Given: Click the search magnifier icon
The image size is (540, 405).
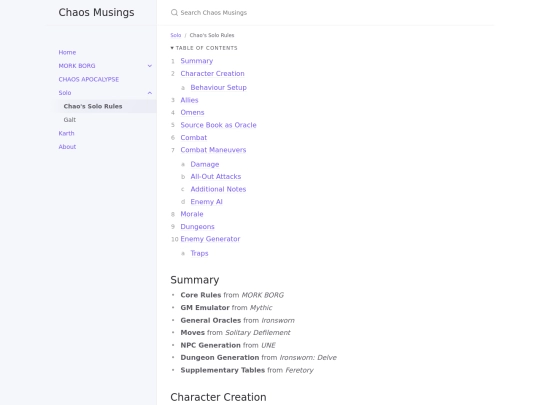Looking at the screenshot, I should click(174, 13).
